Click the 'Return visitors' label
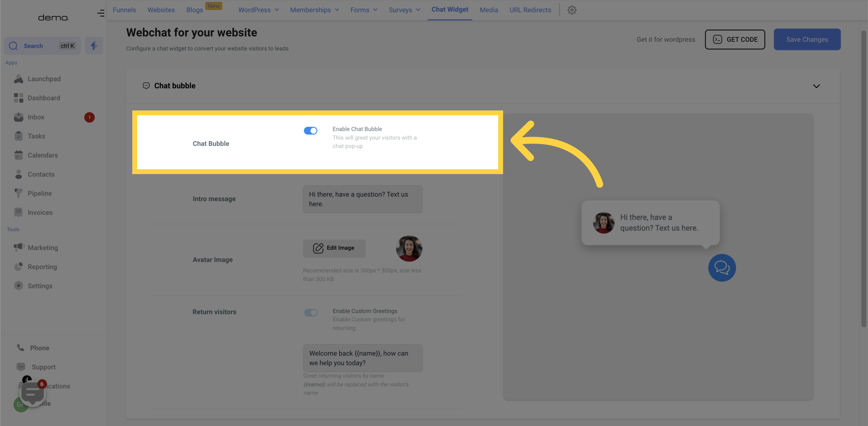The height and width of the screenshot is (426, 868). pyautogui.click(x=214, y=312)
